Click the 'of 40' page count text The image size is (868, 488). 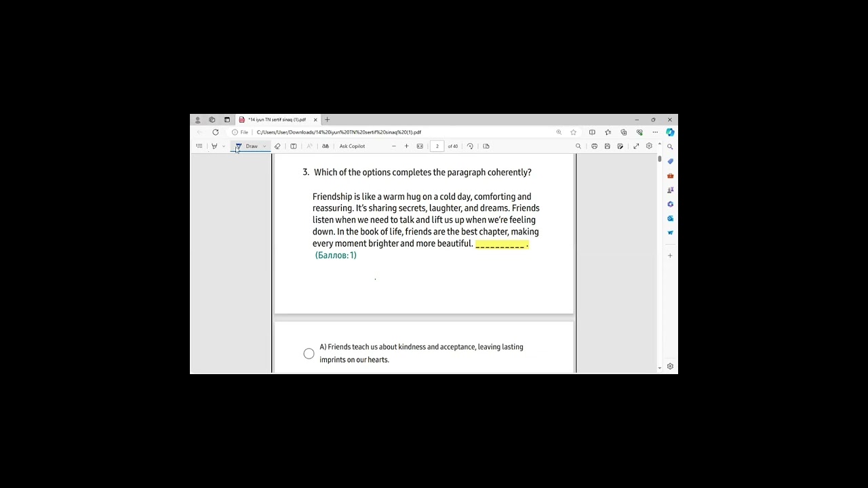453,146
